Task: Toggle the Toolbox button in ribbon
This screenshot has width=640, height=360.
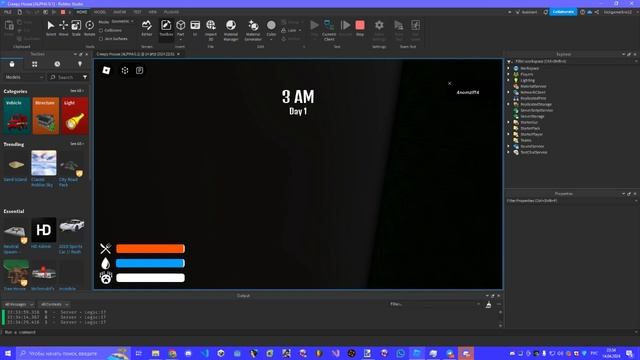Action: coord(166,29)
